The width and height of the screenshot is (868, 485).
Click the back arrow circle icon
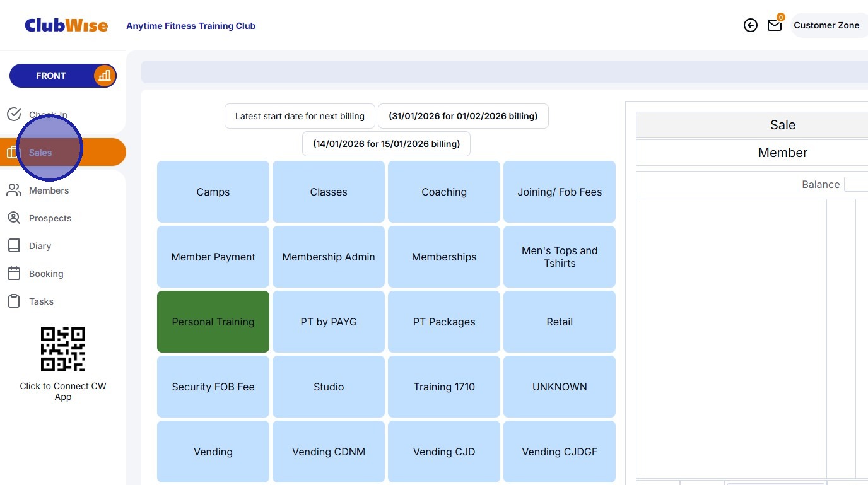750,25
